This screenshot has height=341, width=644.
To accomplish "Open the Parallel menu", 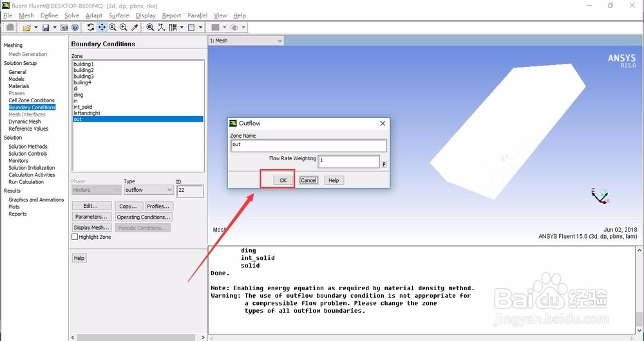I will (197, 15).
